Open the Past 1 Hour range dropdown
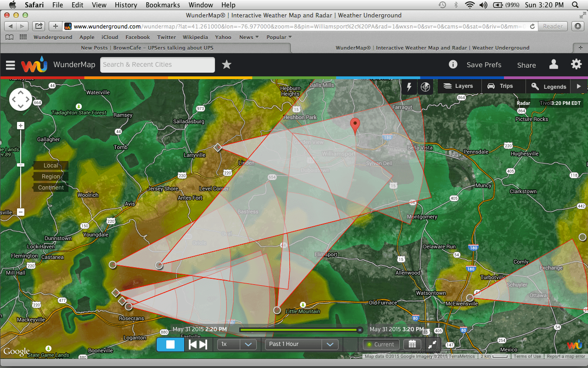The image size is (588, 368). point(302,344)
